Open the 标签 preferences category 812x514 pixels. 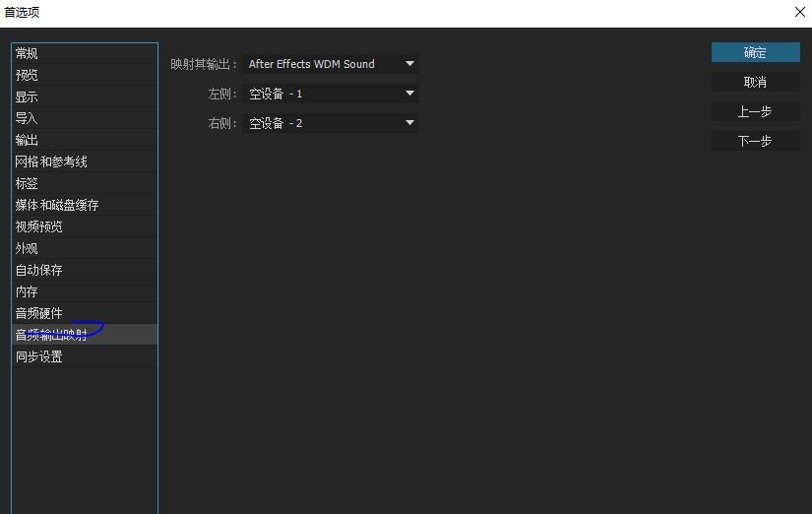click(85, 183)
